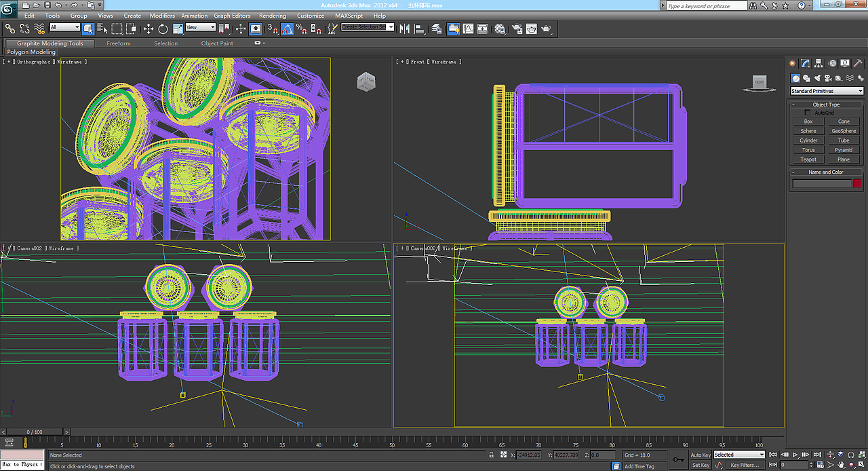
Task: Click the Play Animation button
Action: [795, 455]
